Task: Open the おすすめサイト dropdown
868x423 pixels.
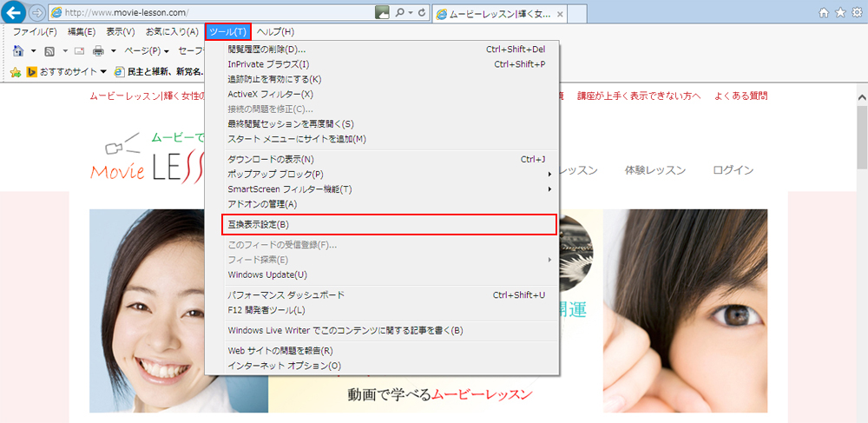Action: point(67,71)
